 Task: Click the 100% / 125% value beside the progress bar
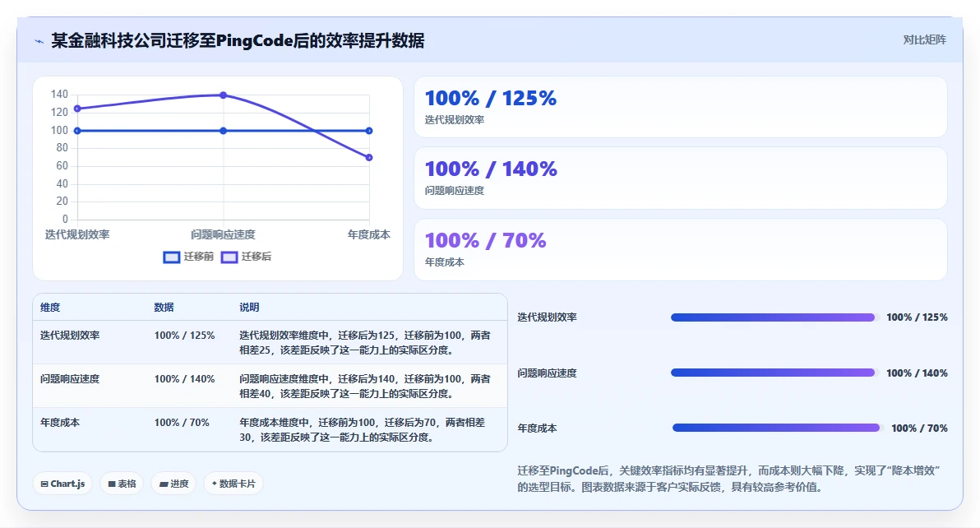point(917,317)
